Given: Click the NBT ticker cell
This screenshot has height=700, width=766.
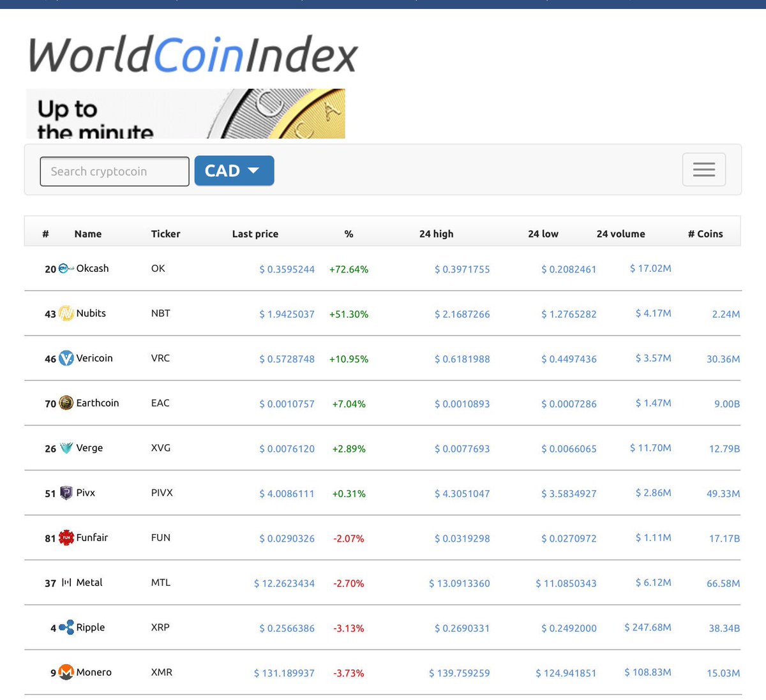Looking at the screenshot, I should 161,313.
